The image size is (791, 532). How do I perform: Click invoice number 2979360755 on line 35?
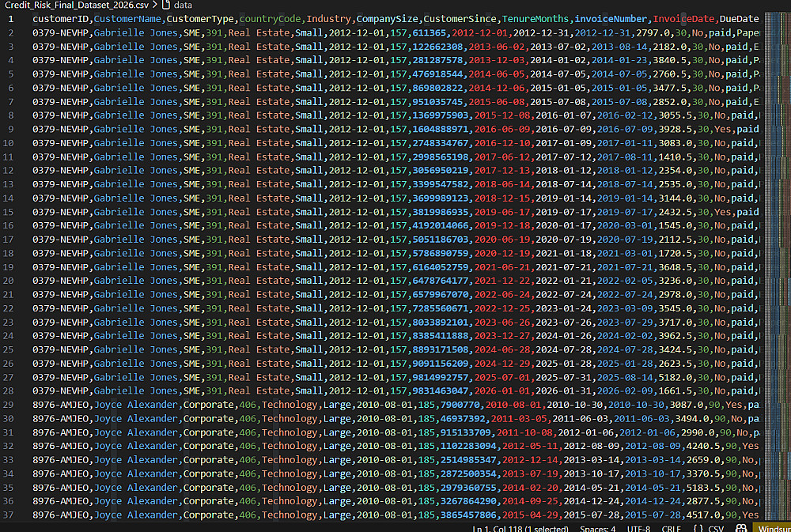click(x=468, y=488)
